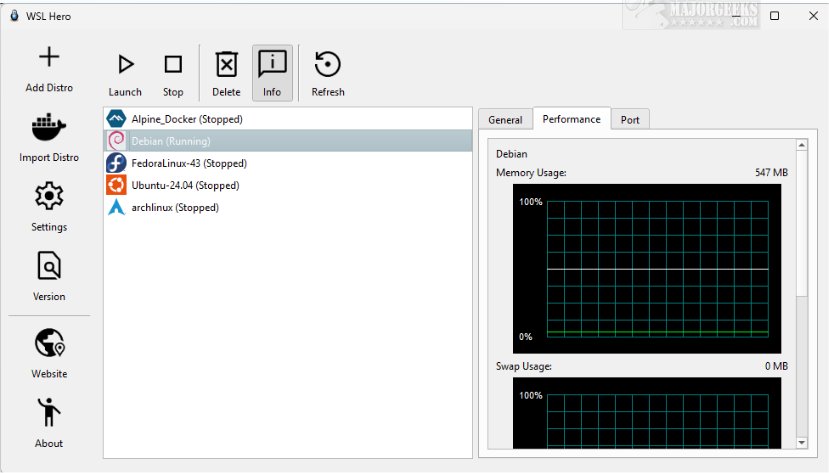This screenshot has height=473, width=829.
Task: Open the Settings gear icon
Action: click(x=49, y=196)
